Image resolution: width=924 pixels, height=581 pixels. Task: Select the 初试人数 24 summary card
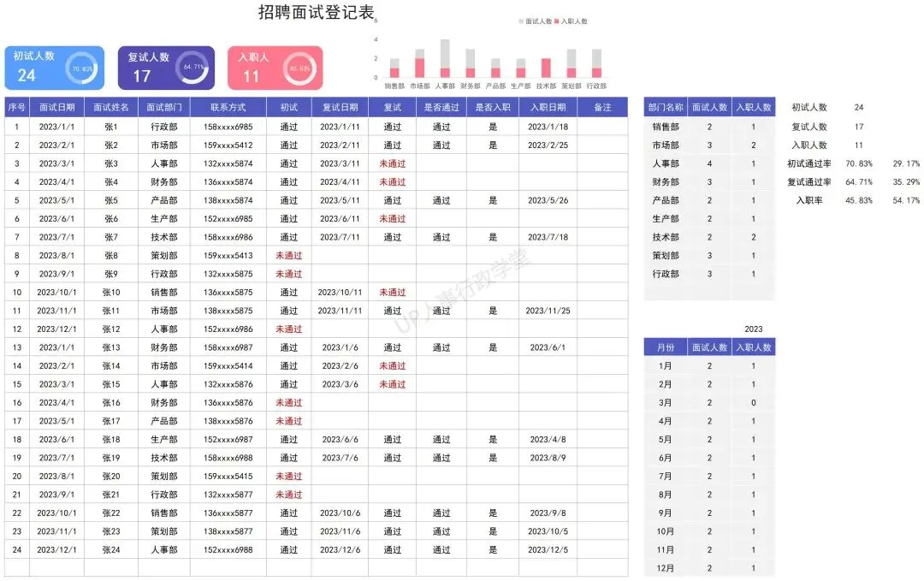click(54, 68)
